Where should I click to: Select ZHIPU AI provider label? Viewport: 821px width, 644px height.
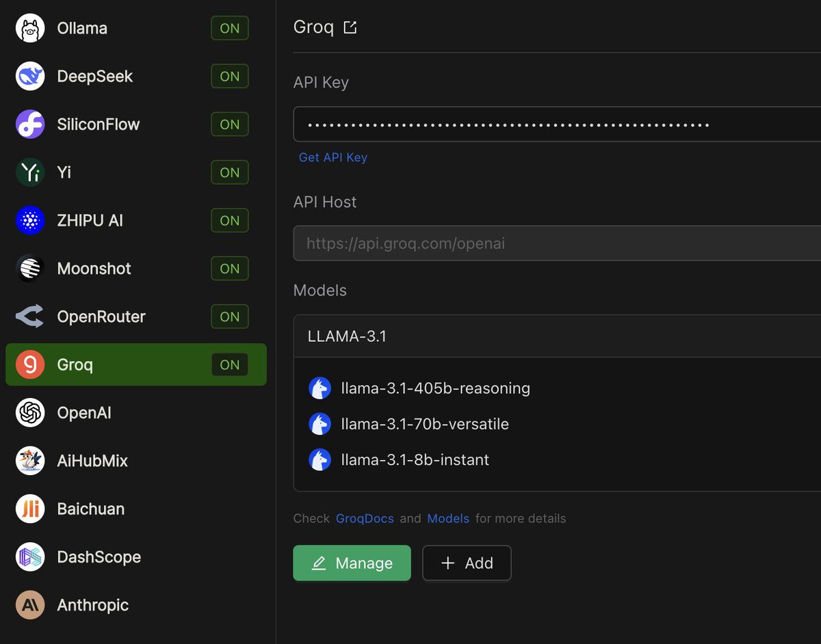(90, 220)
